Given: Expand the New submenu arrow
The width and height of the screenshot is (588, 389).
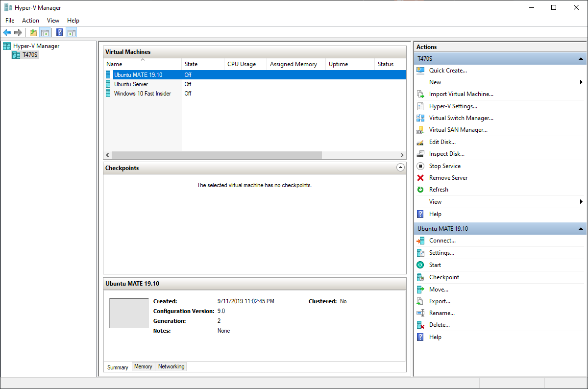Looking at the screenshot, I should 581,82.
